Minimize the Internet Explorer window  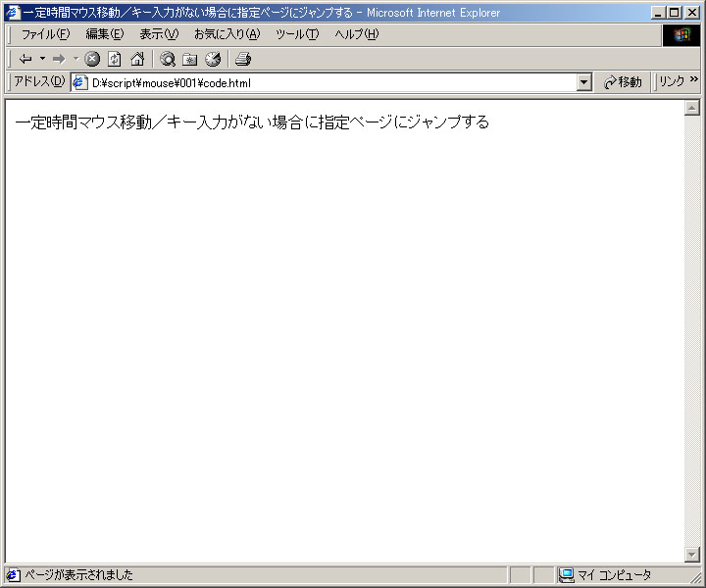pos(658,13)
